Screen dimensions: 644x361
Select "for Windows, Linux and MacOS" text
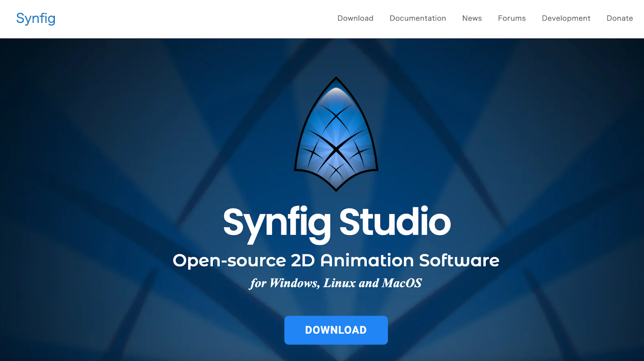(336, 283)
